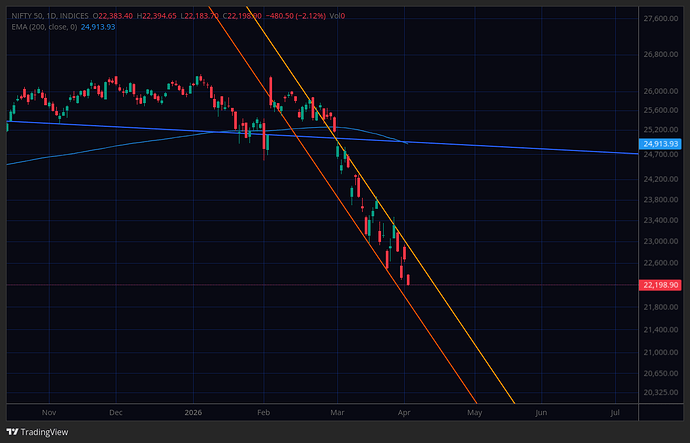
Task: Click the 21,800.00 price axis label
Action: tap(661, 307)
